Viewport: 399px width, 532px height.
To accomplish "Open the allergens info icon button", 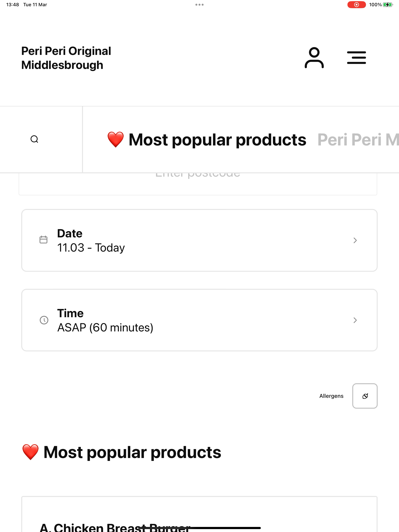I will (365, 396).
